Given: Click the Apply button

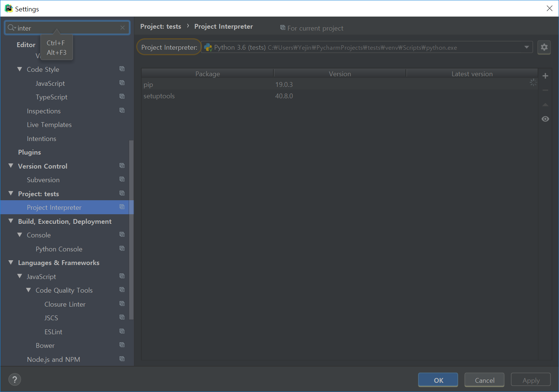Looking at the screenshot, I should click(x=531, y=380).
